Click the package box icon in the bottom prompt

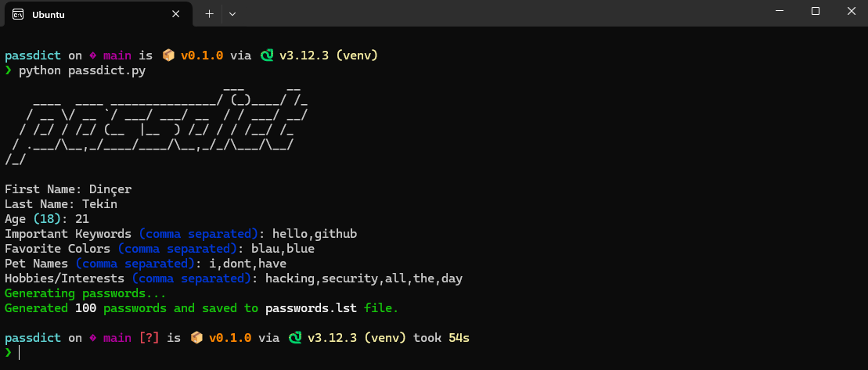pos(196,338)
